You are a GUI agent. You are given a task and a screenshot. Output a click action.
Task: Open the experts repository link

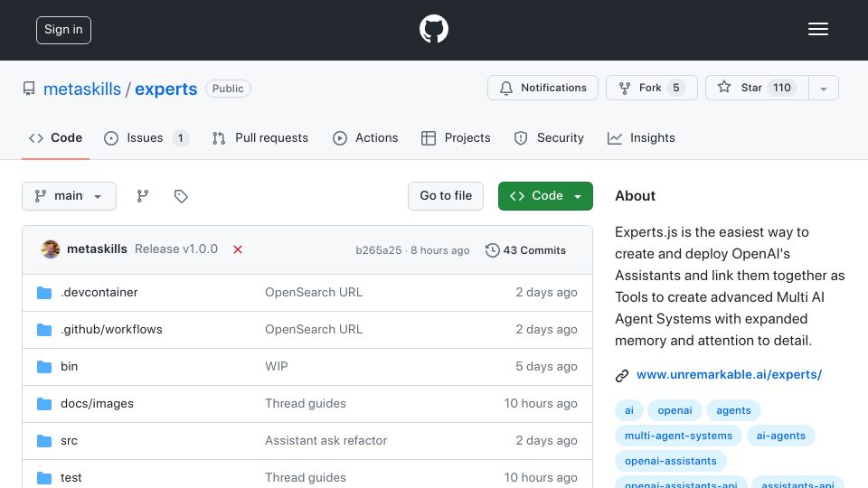166,89
